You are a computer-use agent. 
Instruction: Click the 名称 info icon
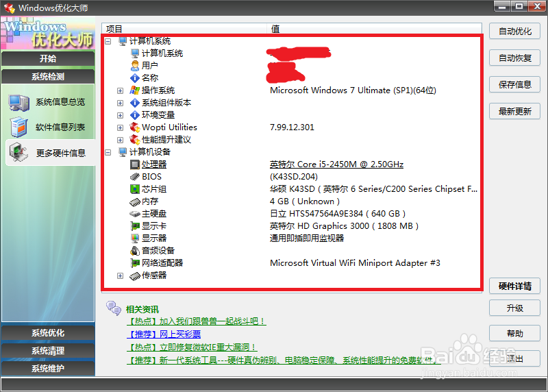(x=135, y=78)
